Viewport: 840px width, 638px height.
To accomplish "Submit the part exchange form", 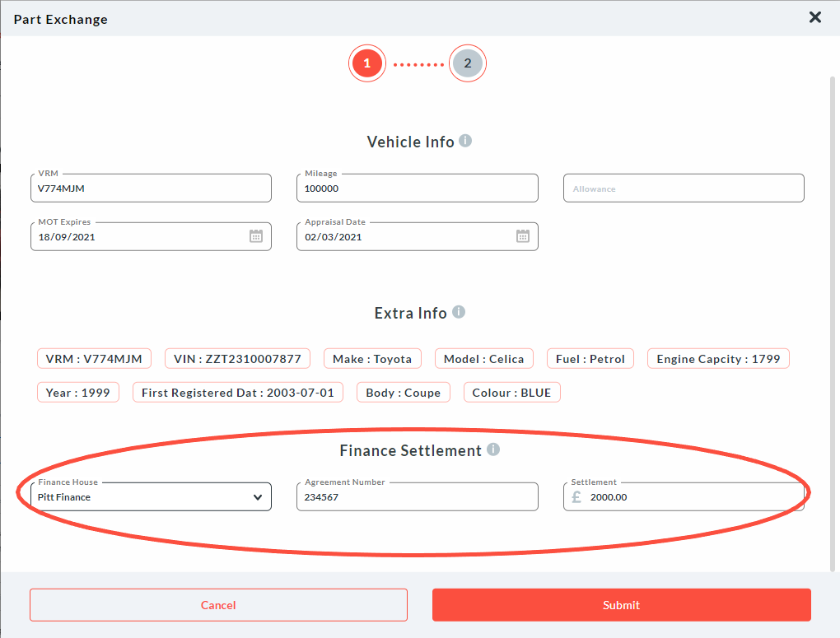I will click(x=621, y=605).
